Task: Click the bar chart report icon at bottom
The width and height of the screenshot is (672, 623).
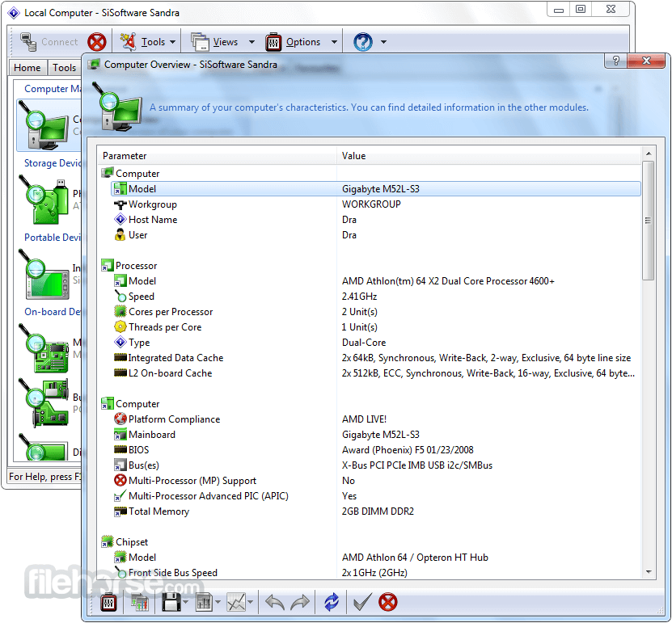Action: click(204, 603)
